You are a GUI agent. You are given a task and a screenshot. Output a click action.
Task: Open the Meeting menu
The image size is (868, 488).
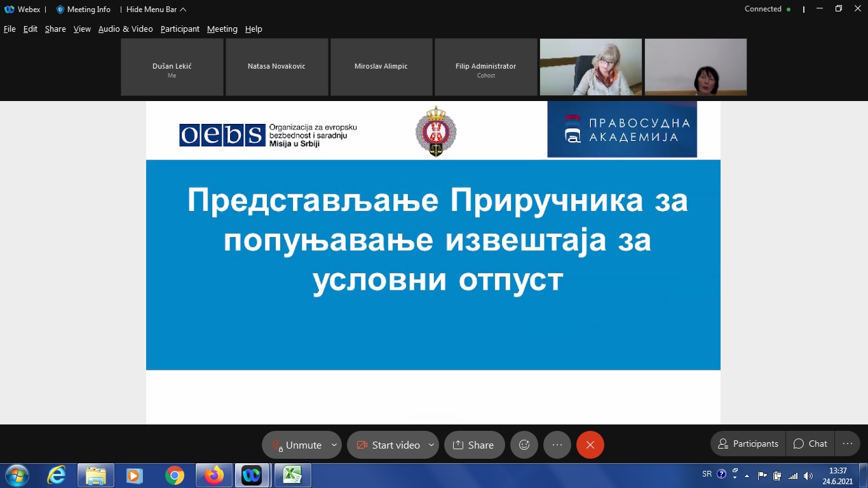click(x=222, y=29)
